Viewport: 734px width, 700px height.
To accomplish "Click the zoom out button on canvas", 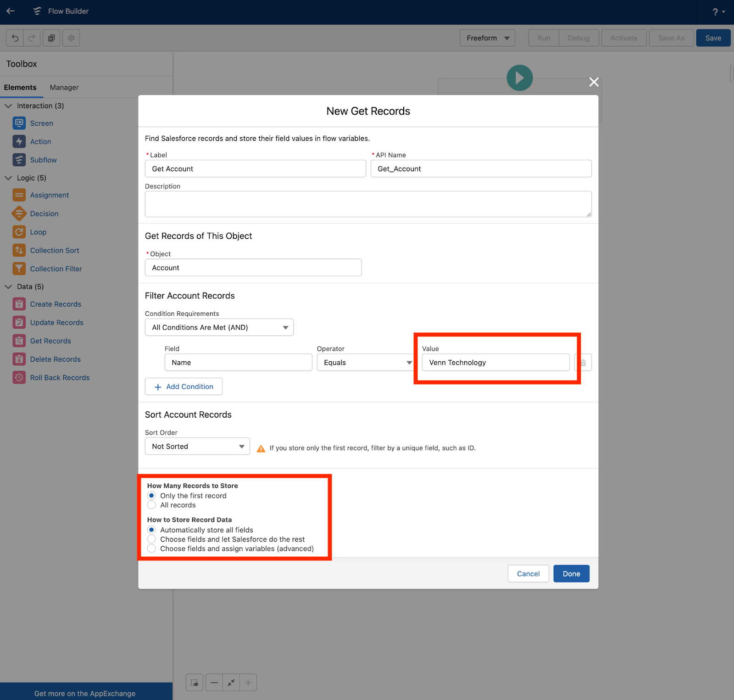I will click(x=214, y=682).
